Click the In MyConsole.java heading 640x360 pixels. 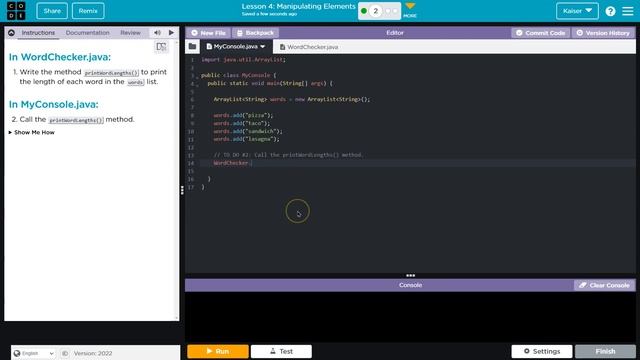[53, 104]
